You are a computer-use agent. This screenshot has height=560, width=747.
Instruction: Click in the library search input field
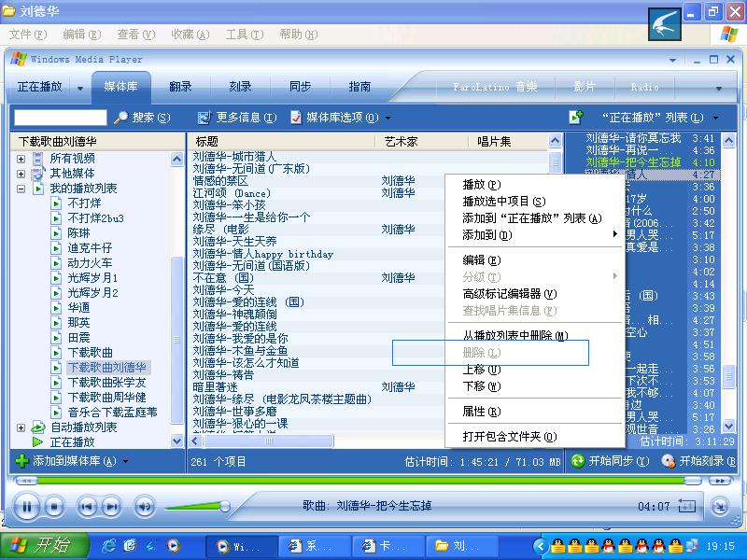click(61, 118)
